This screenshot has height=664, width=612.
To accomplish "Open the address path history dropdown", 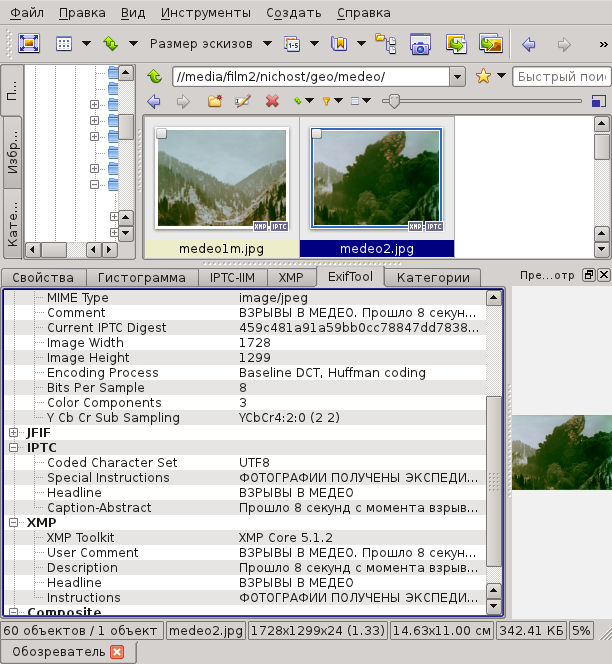I will [x=457, y=77].
